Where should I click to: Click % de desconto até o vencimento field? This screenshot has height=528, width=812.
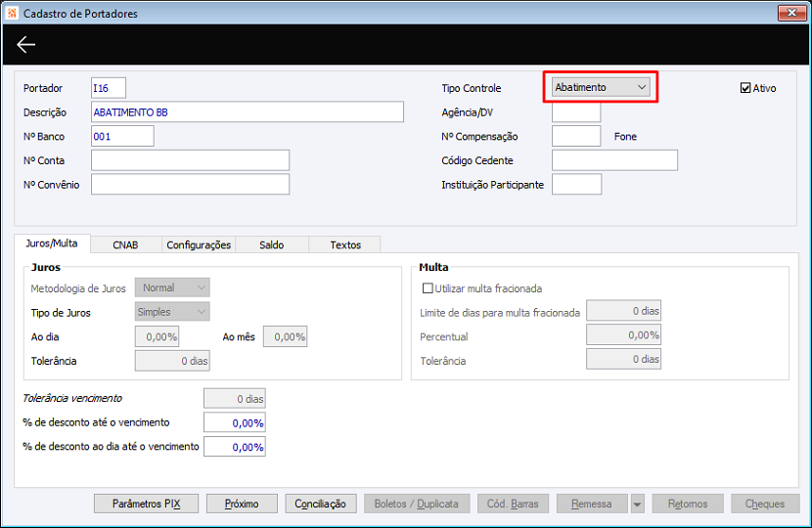coord(235,422)
